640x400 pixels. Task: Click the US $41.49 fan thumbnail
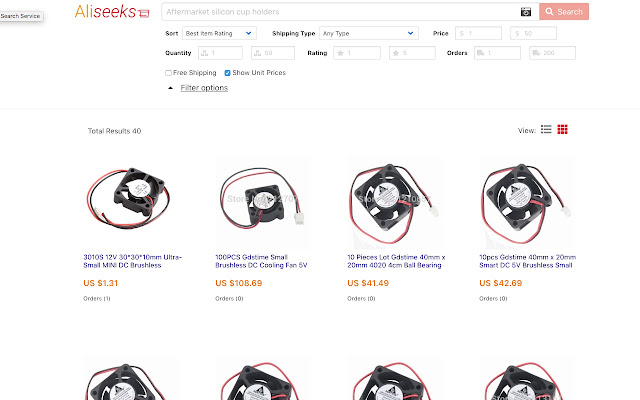(395, 201)
